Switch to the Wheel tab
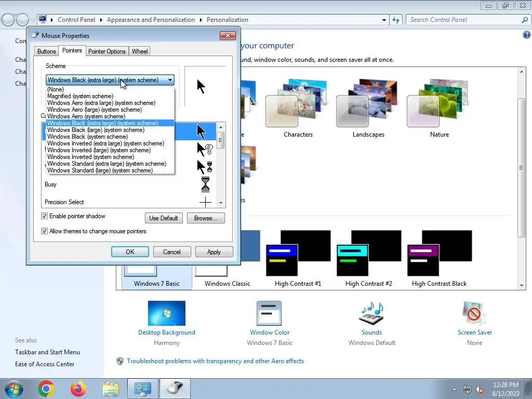This screenshot has width=532, height=399. tap(140, 51)
